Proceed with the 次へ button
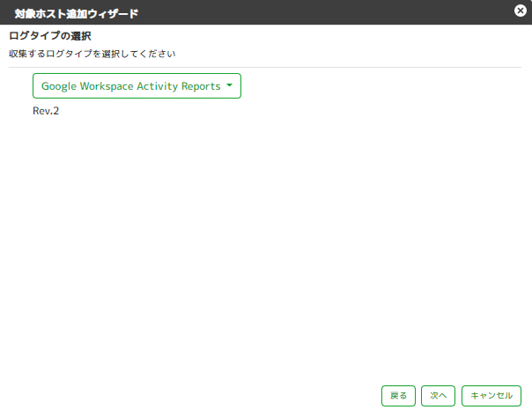 coord(438,396)
